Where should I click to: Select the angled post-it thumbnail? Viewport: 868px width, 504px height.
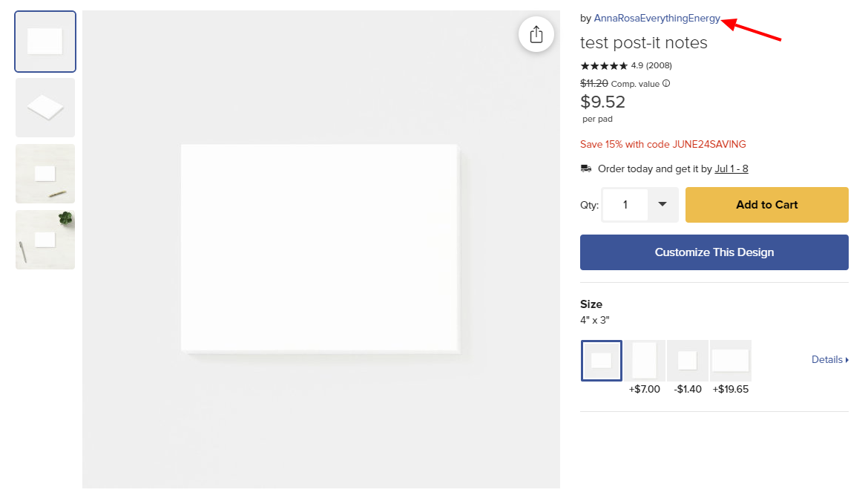tap(45, 108)
